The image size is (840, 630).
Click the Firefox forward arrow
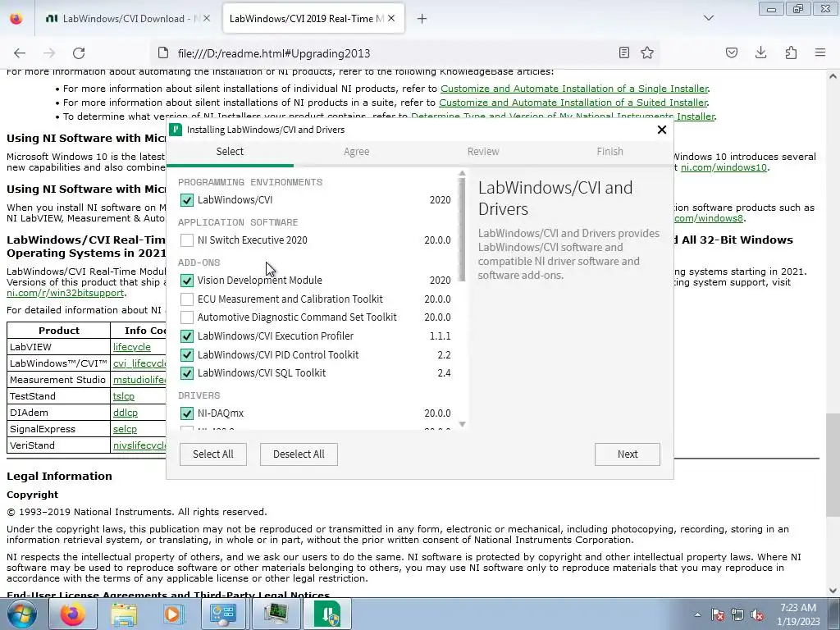49,53
